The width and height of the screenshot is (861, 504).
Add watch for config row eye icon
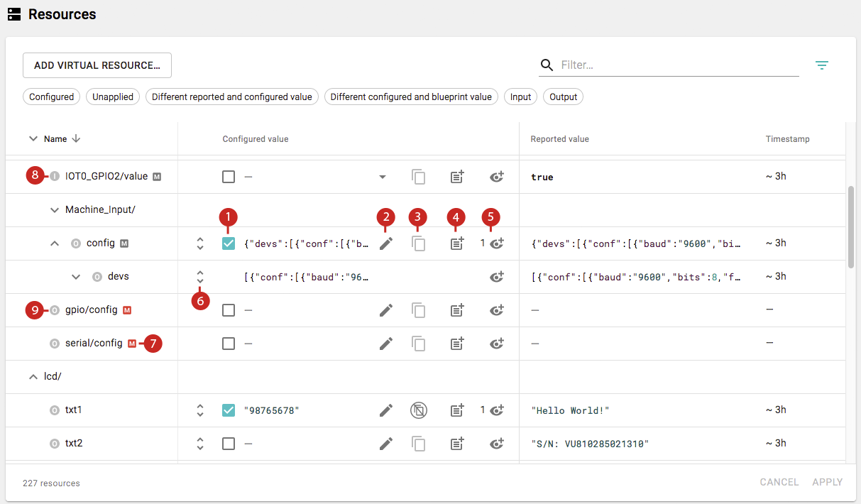(x=497, y=243)
